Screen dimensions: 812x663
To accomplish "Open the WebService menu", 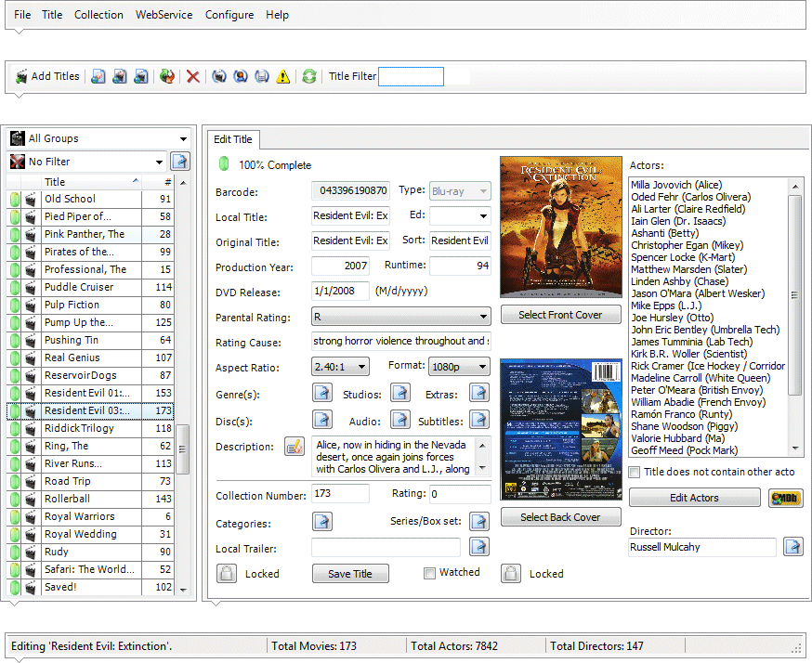I will pos(164,14).
